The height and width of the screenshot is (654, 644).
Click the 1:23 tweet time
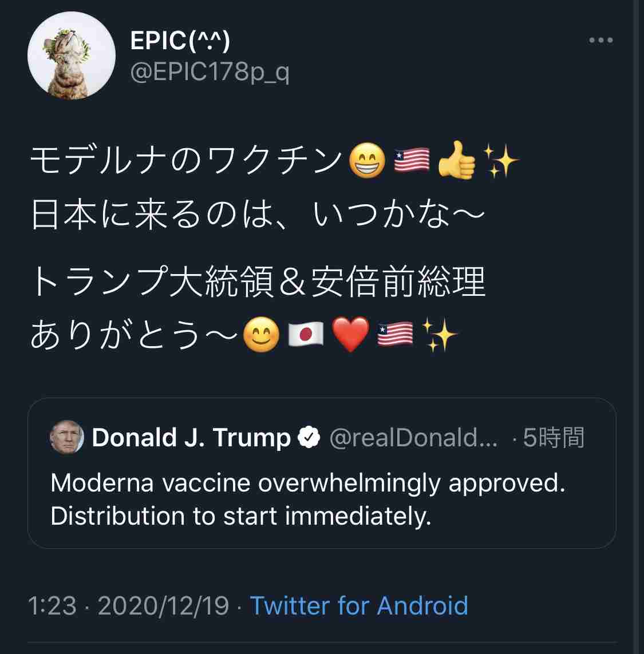point(52,605)
